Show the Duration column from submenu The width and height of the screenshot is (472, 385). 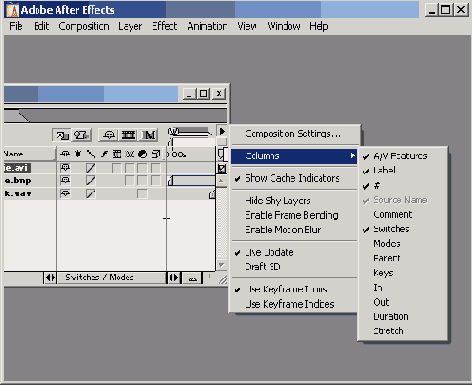402,317
